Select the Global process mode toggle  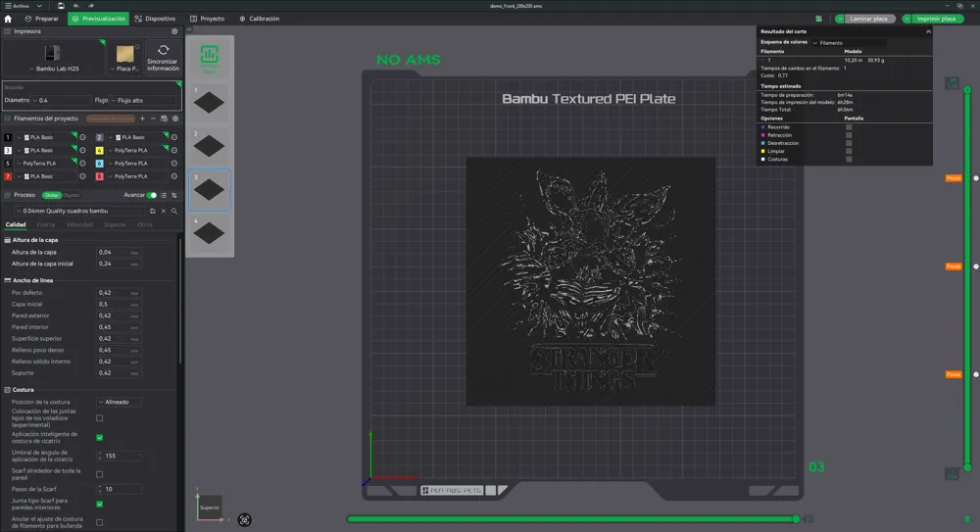51,195
